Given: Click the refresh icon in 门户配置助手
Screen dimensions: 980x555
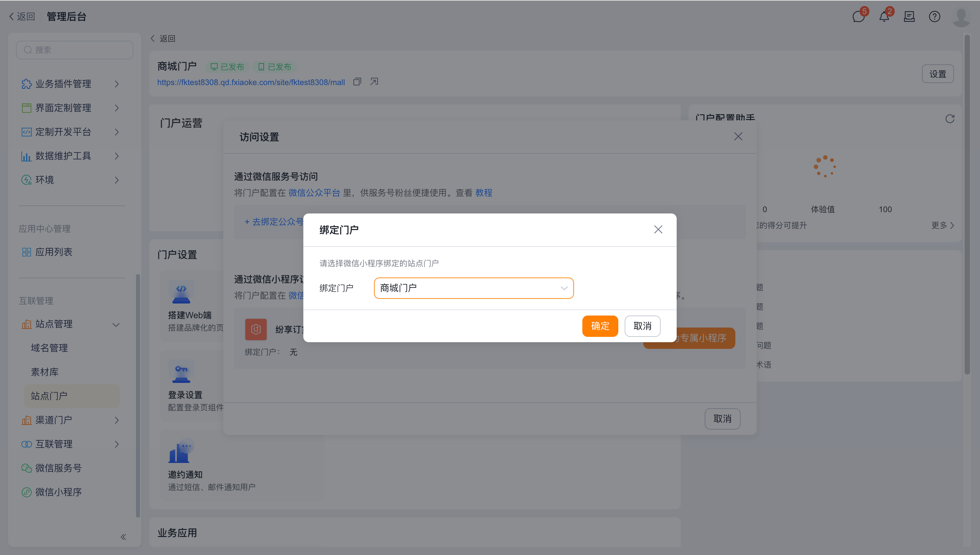Looking at the screenshot, I should [x=950, y=119].
